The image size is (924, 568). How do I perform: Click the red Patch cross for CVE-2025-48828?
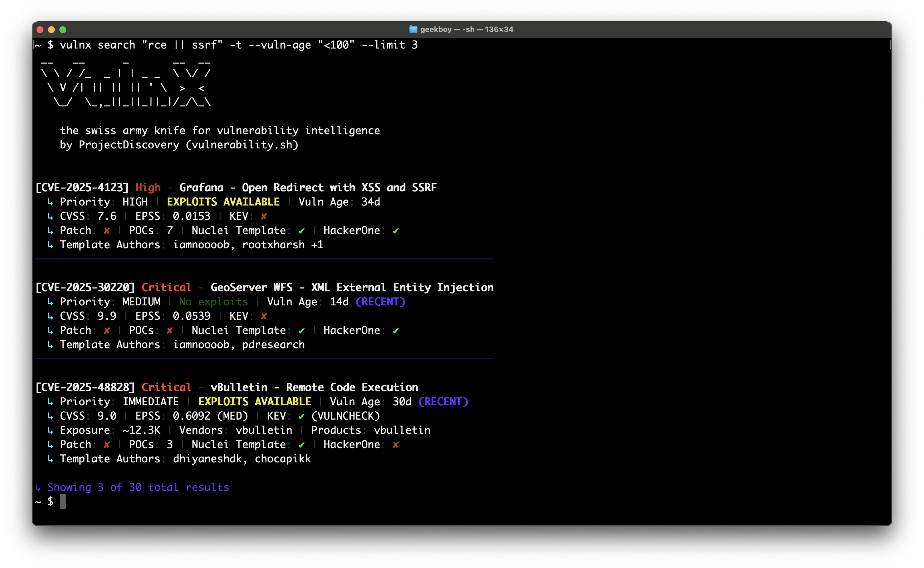click(x=107, y=445)
